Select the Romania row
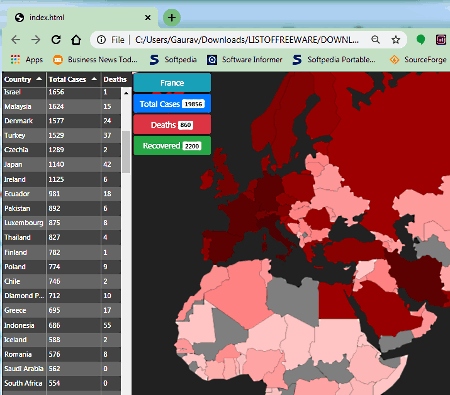 62,354
